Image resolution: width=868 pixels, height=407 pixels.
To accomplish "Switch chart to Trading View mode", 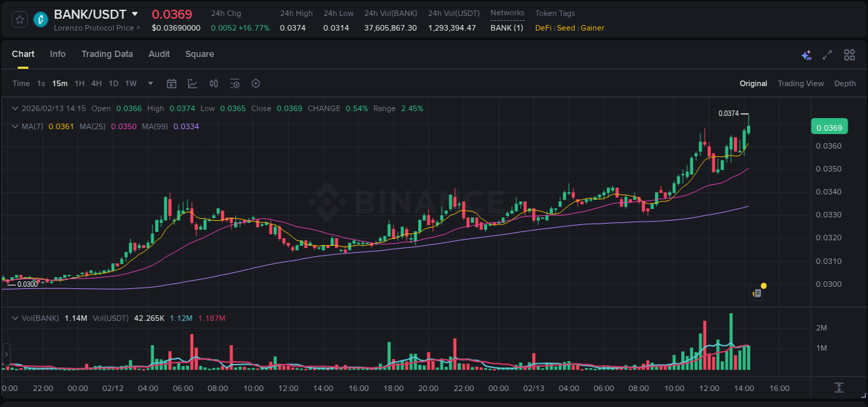I will 801,83.
